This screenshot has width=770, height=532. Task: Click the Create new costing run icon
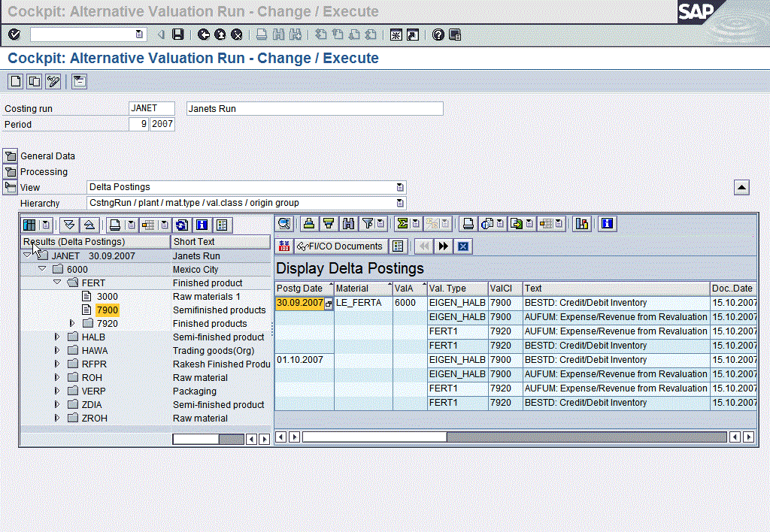15,81
